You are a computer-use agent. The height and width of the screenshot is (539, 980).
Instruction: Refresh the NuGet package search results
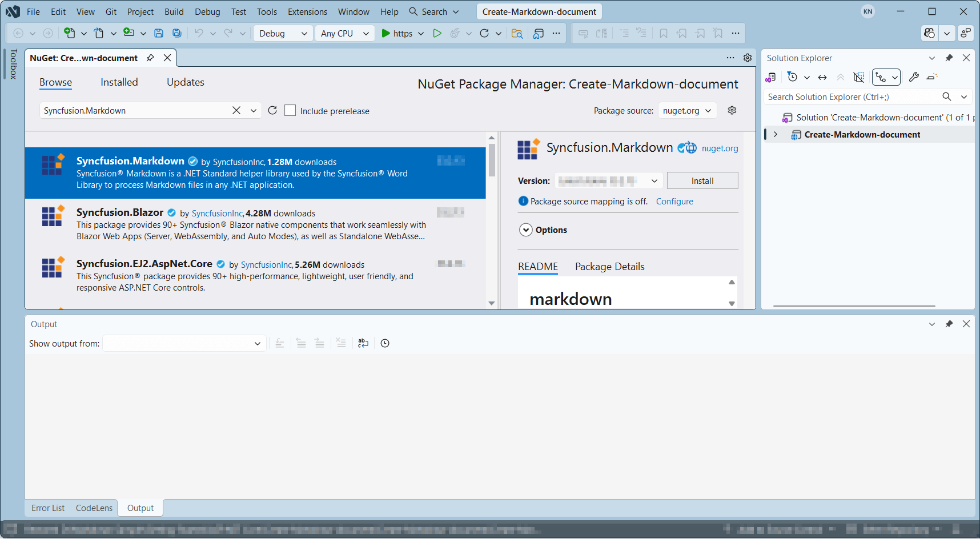coord(272,110)
